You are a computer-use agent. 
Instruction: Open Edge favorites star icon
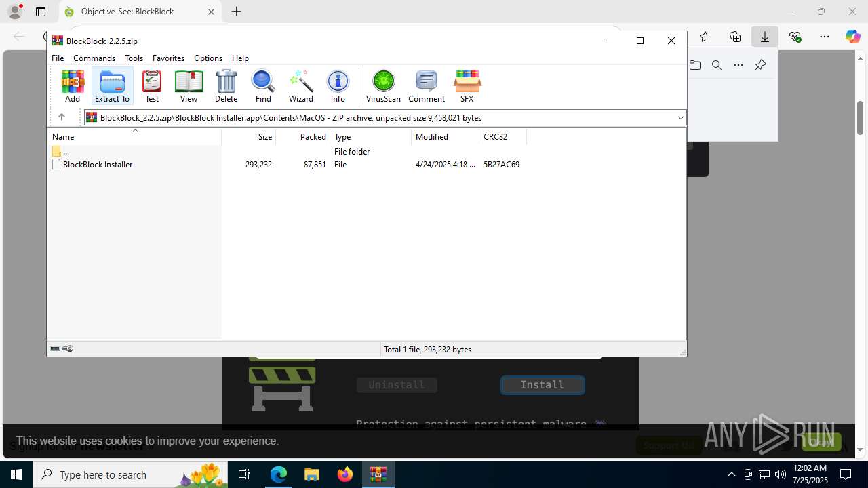705,37
